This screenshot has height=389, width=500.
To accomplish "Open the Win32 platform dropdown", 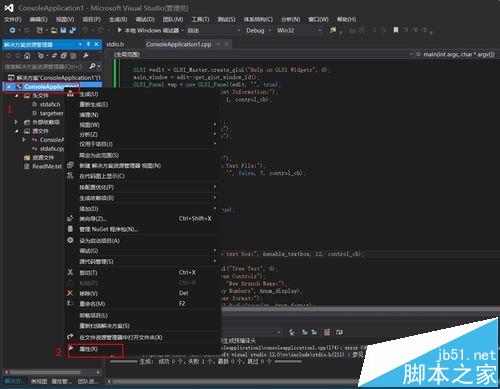I will point(299,31).
